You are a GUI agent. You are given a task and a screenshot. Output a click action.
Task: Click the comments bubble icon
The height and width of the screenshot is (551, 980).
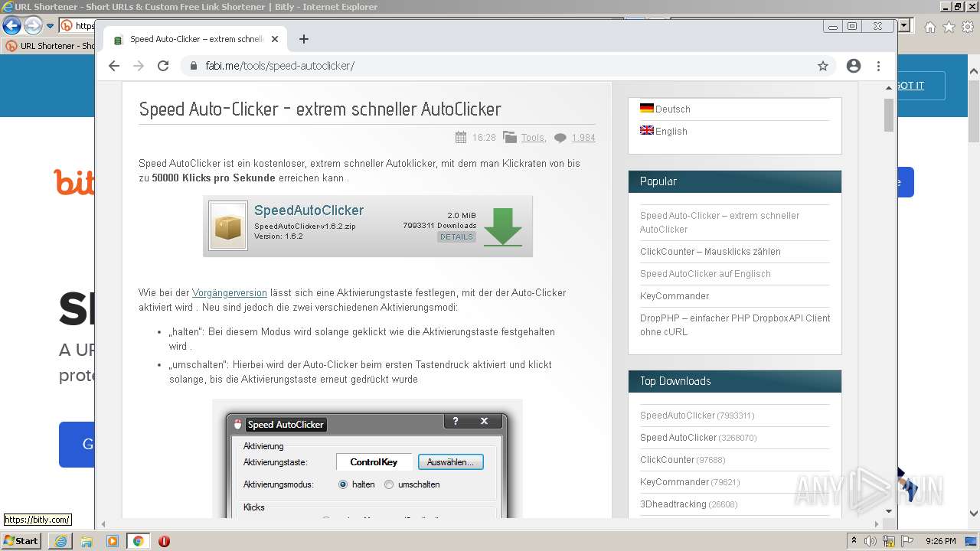coord(560,139)
